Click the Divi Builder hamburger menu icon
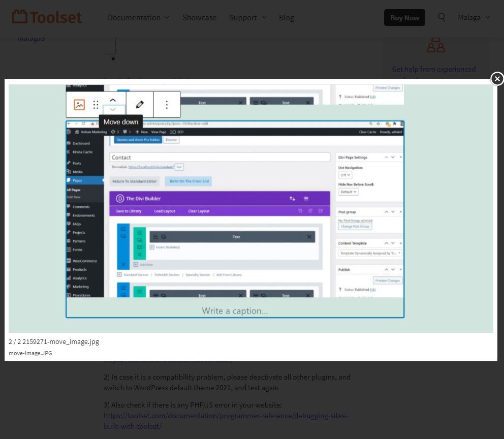The width and height of the screenshot is (504, 439). click(306, 199)
